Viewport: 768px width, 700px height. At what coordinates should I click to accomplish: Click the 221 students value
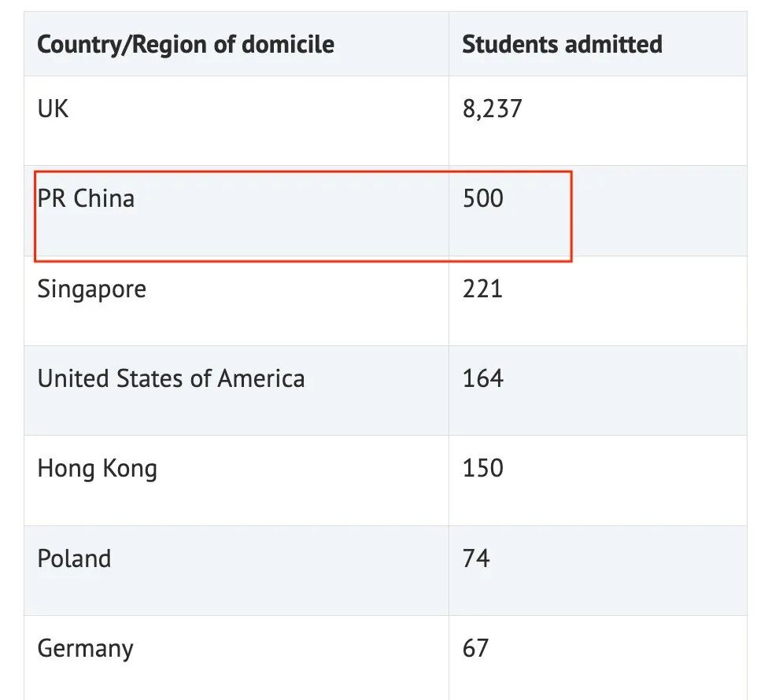482,289
